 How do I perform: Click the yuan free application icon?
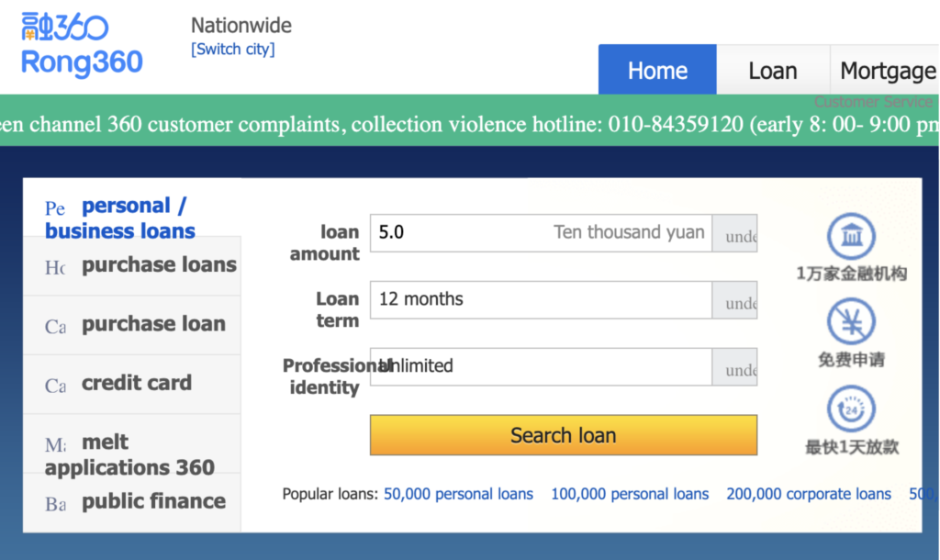coord(851,322)
